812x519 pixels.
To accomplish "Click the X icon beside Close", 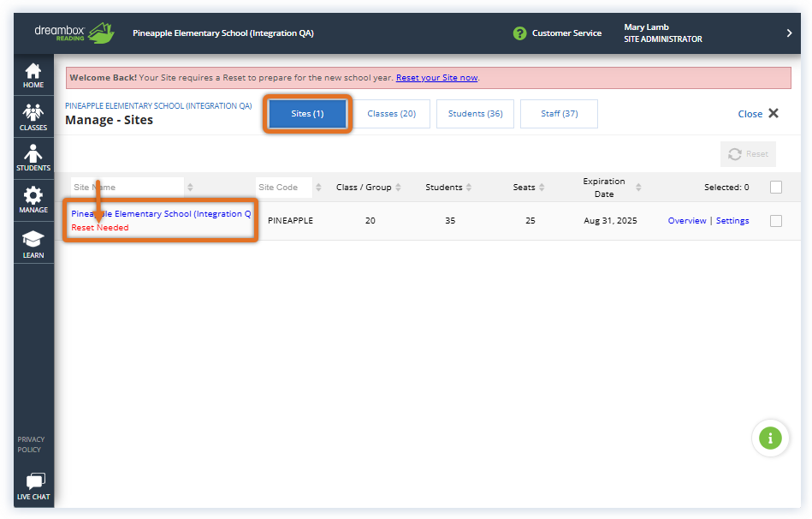I will pos(773,113).
